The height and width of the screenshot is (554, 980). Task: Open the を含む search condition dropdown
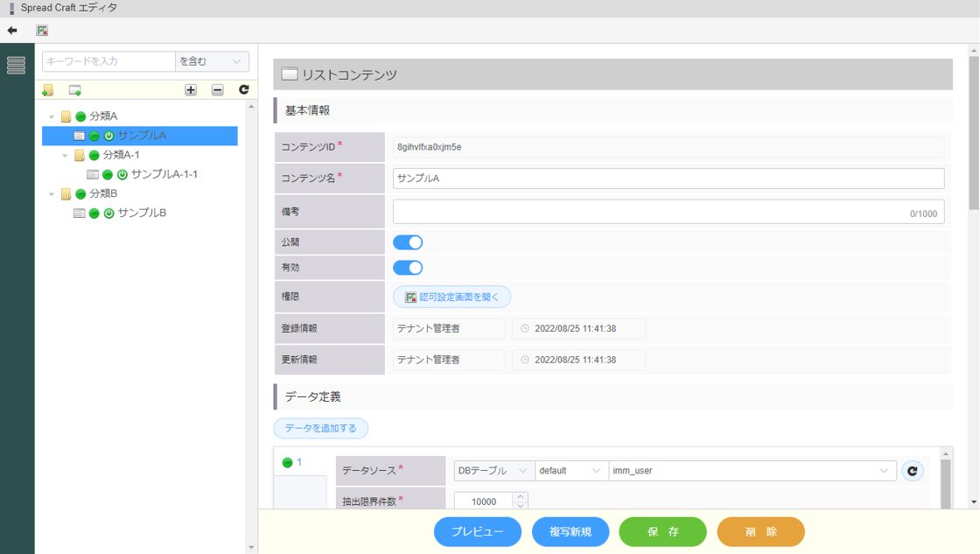[x=212, y=61]
